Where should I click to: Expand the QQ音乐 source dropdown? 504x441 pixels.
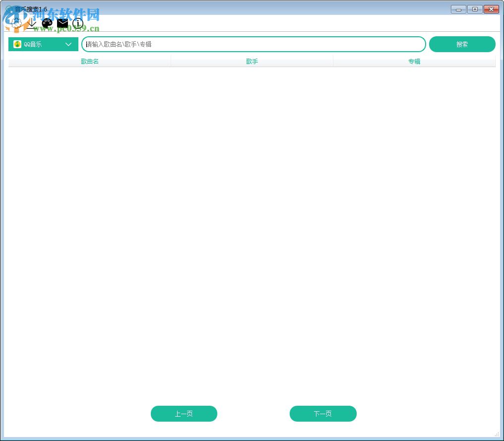tap(43, 44)
